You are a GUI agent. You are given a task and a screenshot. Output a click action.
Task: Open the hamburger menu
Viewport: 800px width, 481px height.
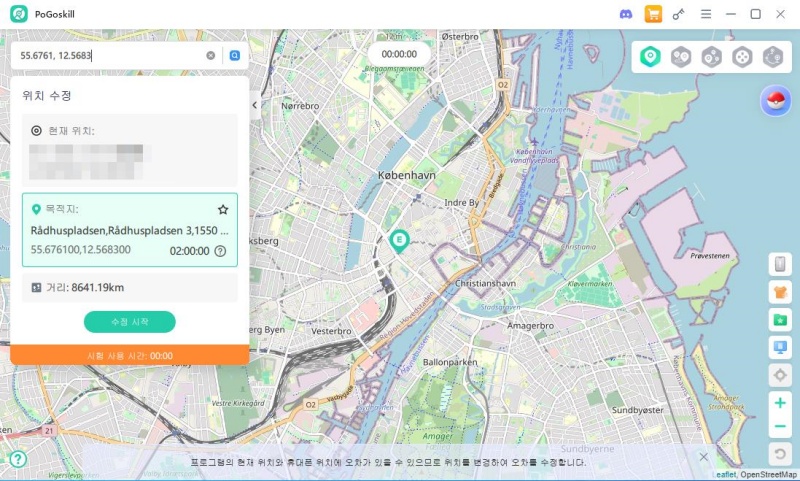706,14
